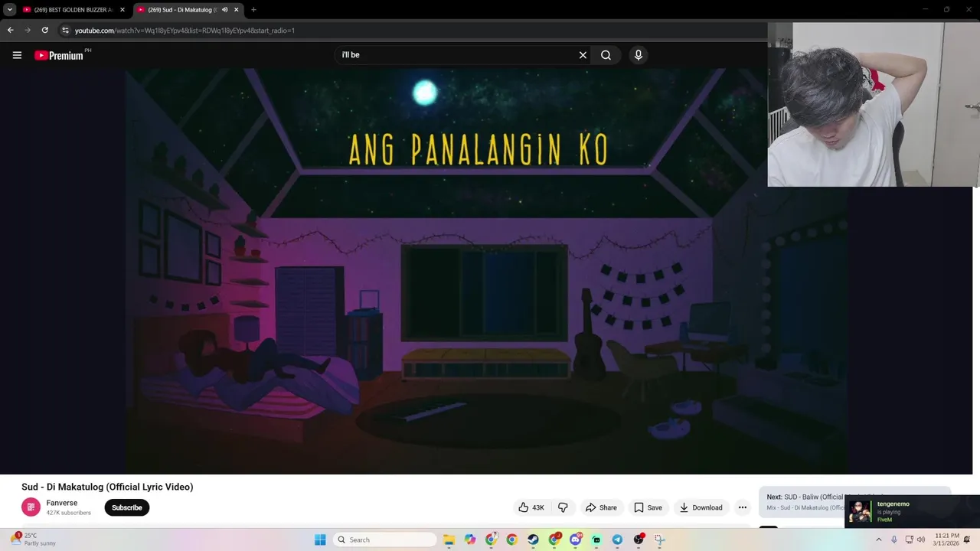Close the Sud - Di Makatulog tab
Screen dimensions: 980x551
pyautogui.click(x=236, y=10)
